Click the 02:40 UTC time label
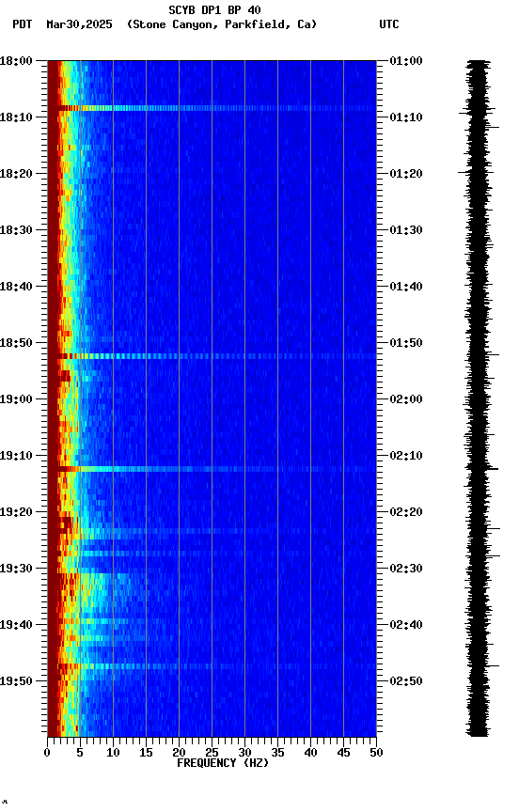This screenshot has height=812, width=519. [406, 625]
